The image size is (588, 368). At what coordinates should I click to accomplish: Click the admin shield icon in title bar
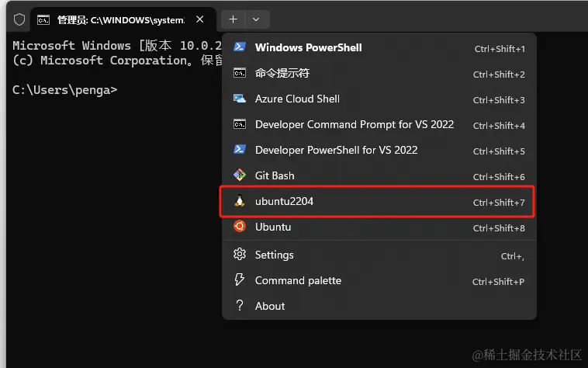pos(19,19)
